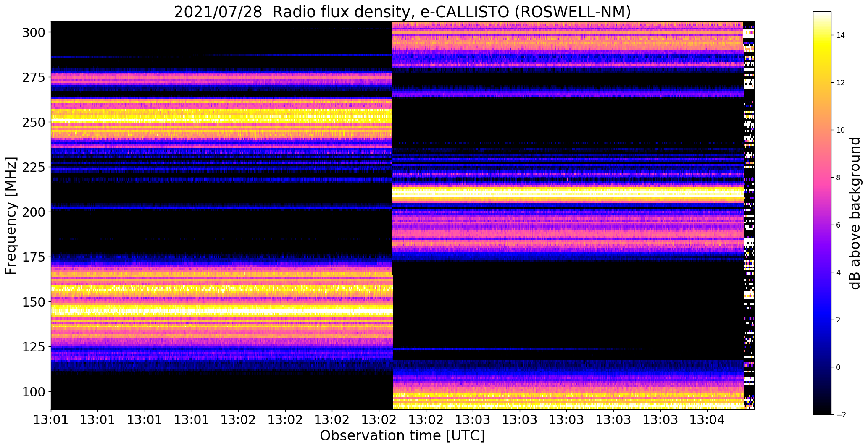This screenshot has width=868, height=448.
Task: Click the 13:04 time axis tick label
Action: [x=708, y=420]
